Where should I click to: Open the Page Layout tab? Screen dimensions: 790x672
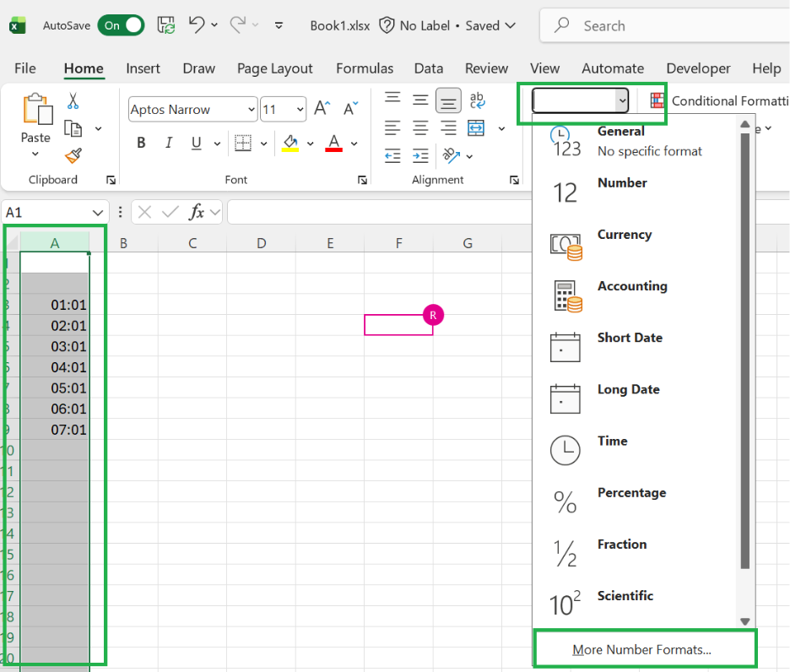coord(274,68)
